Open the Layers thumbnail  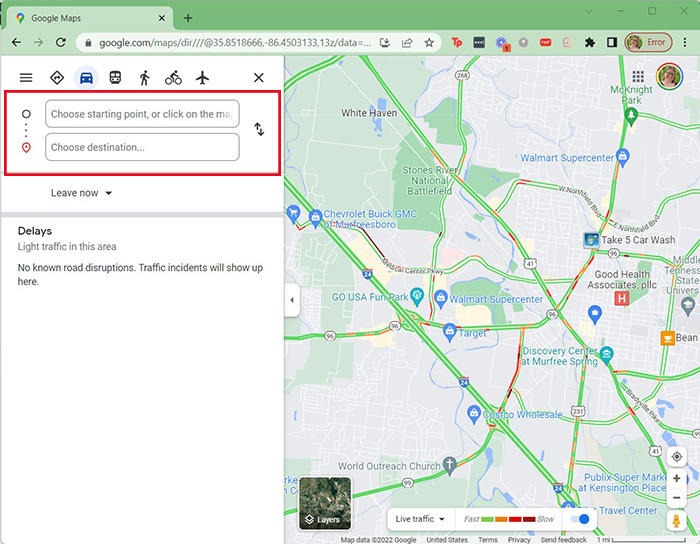[x=325, y=503]
